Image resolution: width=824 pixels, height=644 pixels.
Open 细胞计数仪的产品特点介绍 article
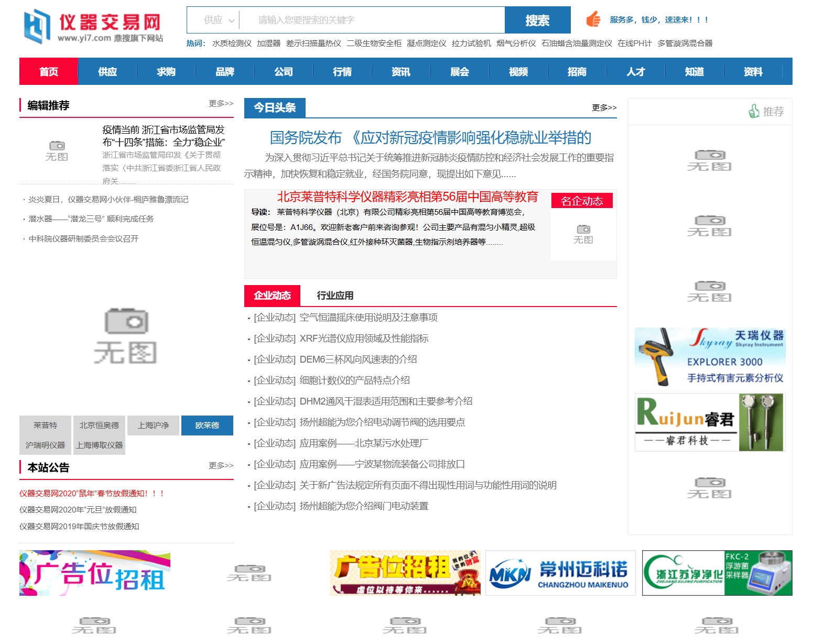(x=354, y=380)
